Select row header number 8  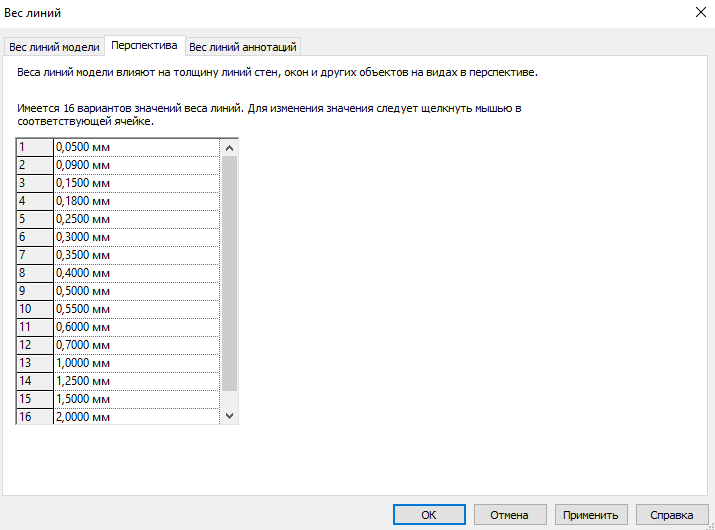tap(35, 273)
